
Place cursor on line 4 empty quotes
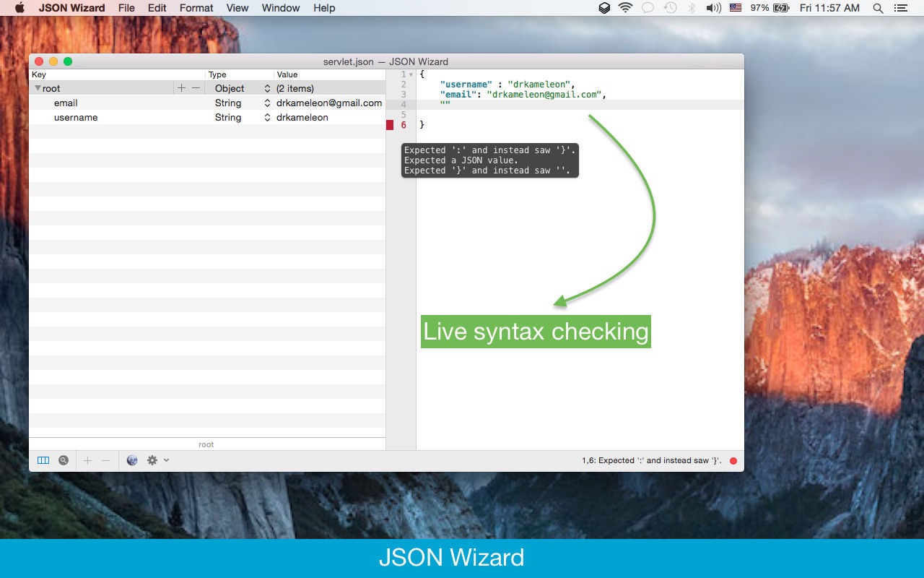click(445, 105)
